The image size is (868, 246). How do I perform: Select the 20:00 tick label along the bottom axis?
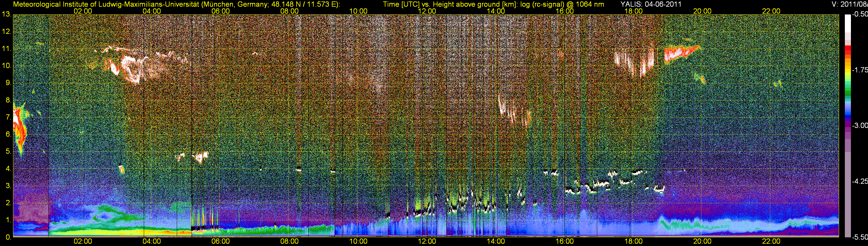[x=702, y=242]
